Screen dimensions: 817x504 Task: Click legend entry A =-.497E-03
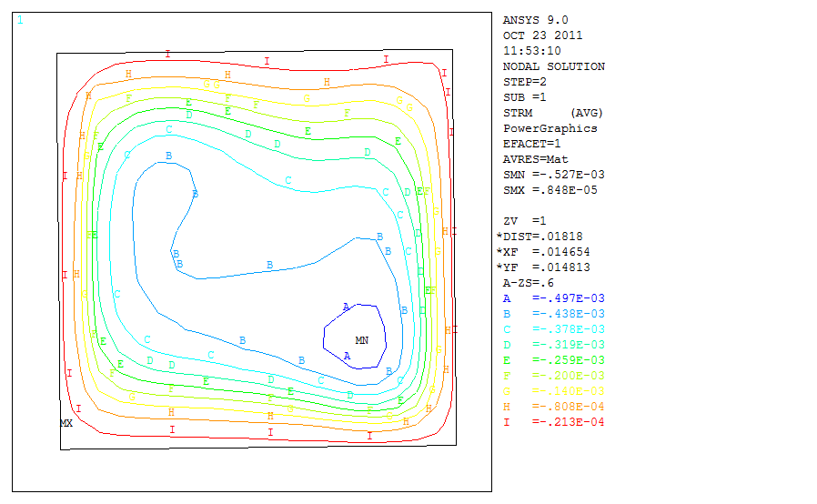pos(553,298)
